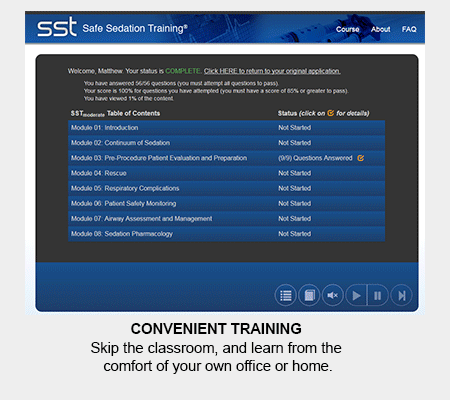Viewport: 450px width, 400px height.
Task: Click the sst logo
Action: click(x=57, y=27)
